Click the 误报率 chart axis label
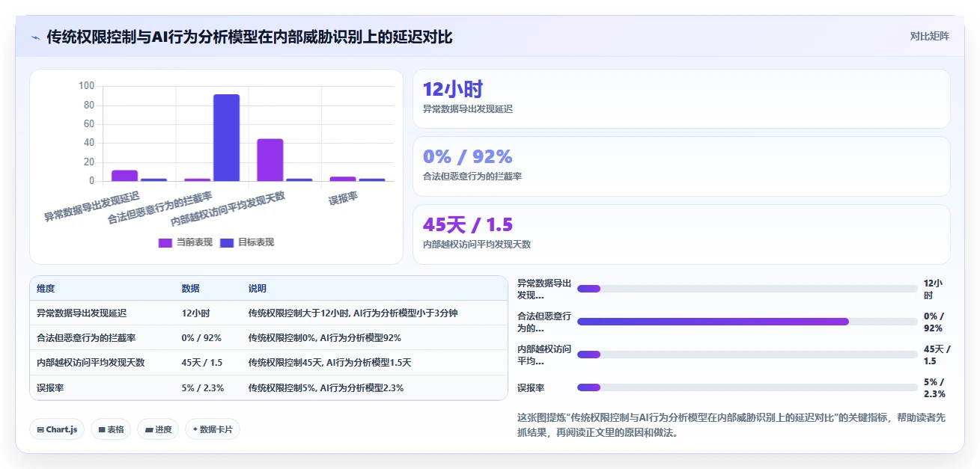 point(343,199)
